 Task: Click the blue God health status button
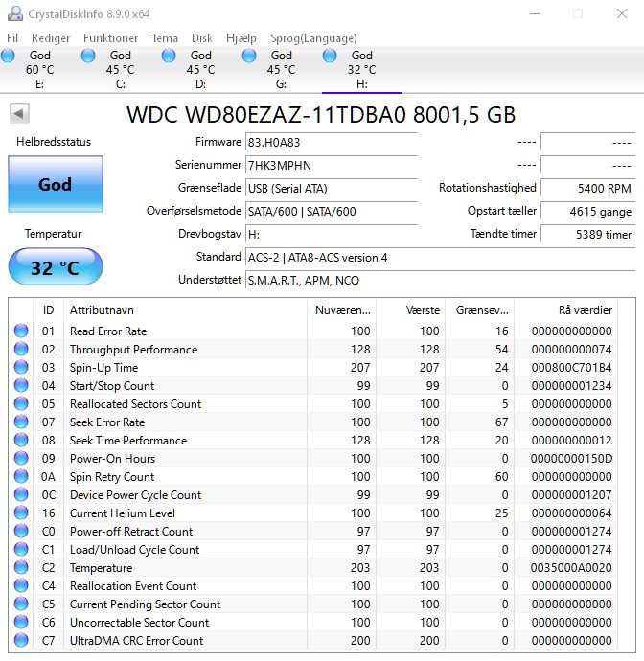tap(56, 184)
